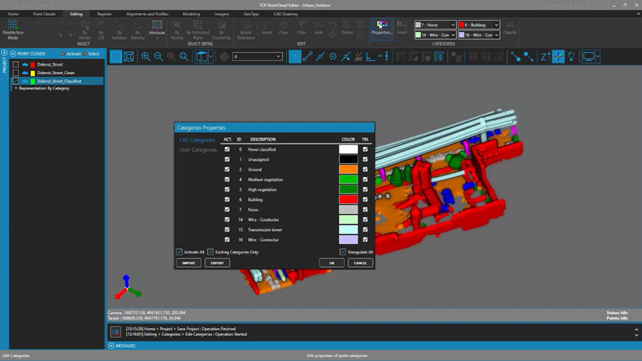Click the Import button

pyautogui.click(x=189, y=263)
